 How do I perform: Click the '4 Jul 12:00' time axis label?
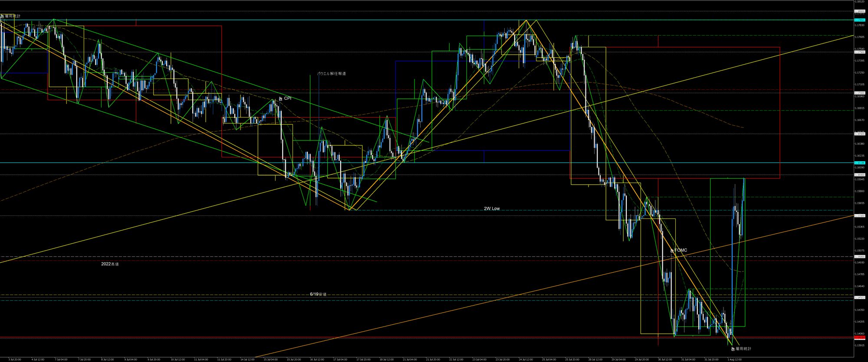tap(38, 359)
